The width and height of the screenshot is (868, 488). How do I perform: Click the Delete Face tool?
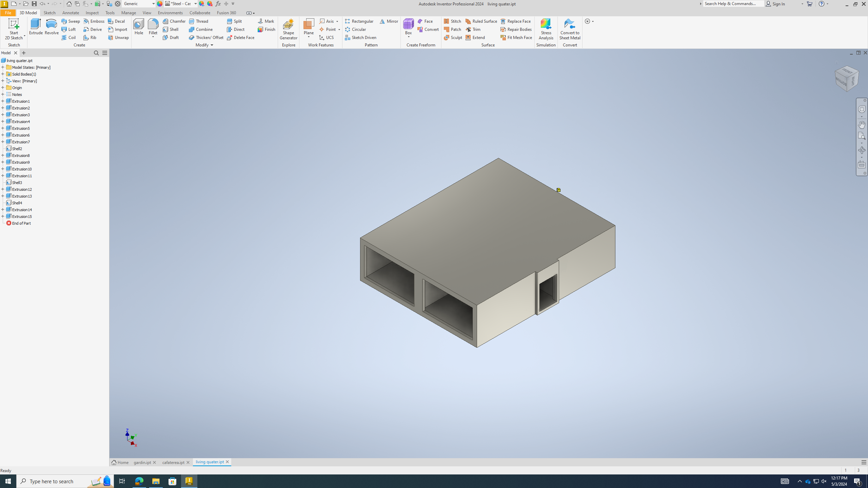241,37
